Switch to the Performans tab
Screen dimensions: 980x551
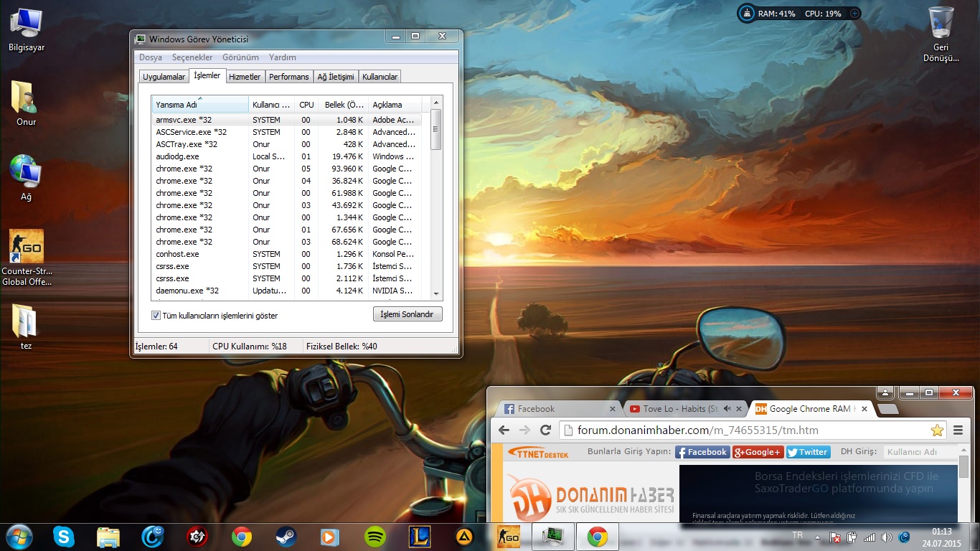[288, 77]
